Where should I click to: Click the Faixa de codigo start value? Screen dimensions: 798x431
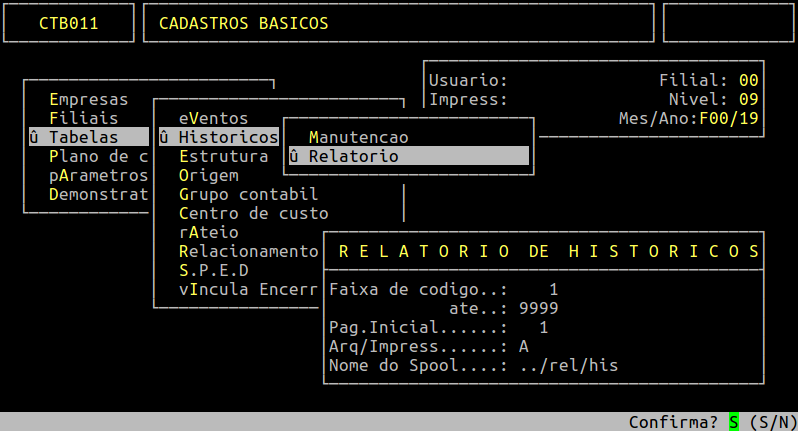click(553, 289)
